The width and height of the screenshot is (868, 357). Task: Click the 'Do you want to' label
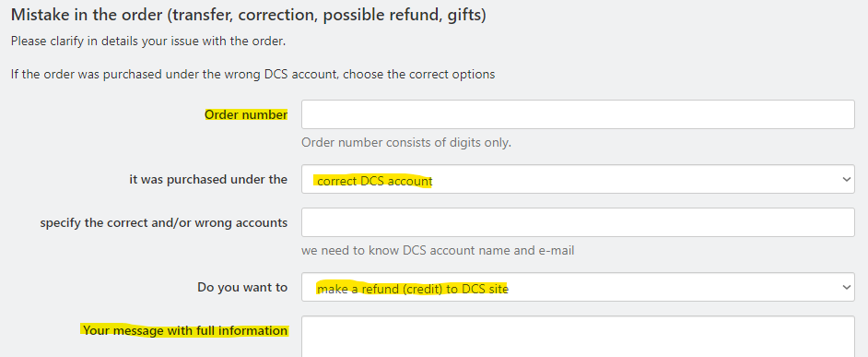[242, 287]
